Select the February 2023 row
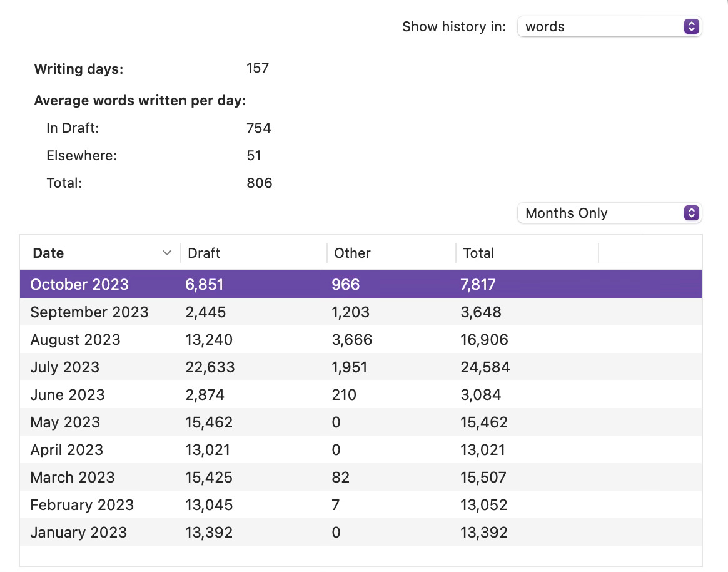The image size is (728, 572). (361, 504)
